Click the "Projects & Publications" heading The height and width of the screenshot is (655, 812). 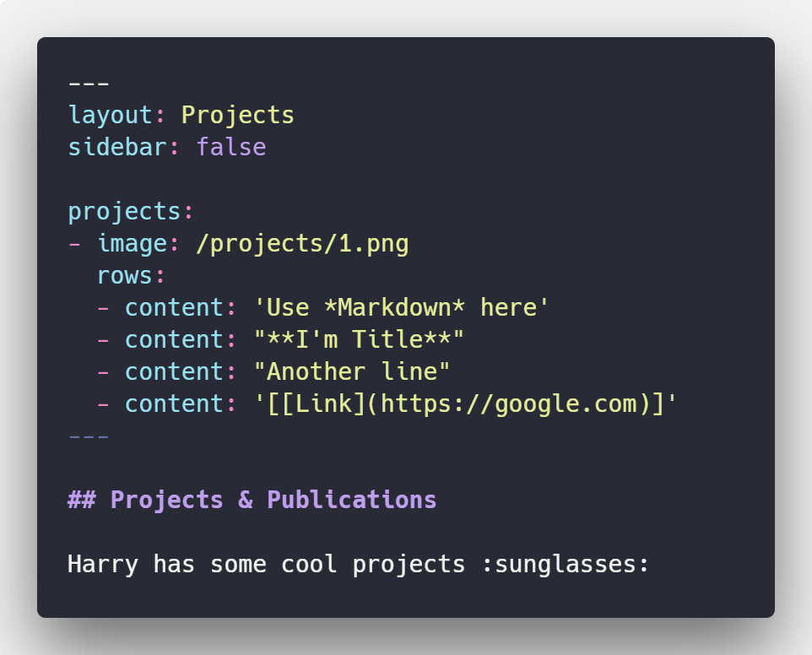click(273, 500)
